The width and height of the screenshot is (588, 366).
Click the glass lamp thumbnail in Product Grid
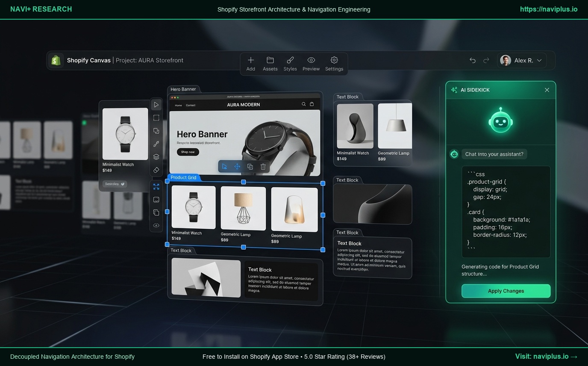(294, 210)
